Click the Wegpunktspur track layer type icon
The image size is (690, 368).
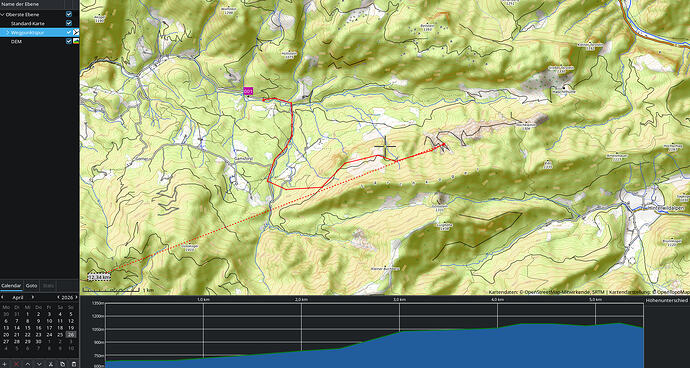coord(76,32)
